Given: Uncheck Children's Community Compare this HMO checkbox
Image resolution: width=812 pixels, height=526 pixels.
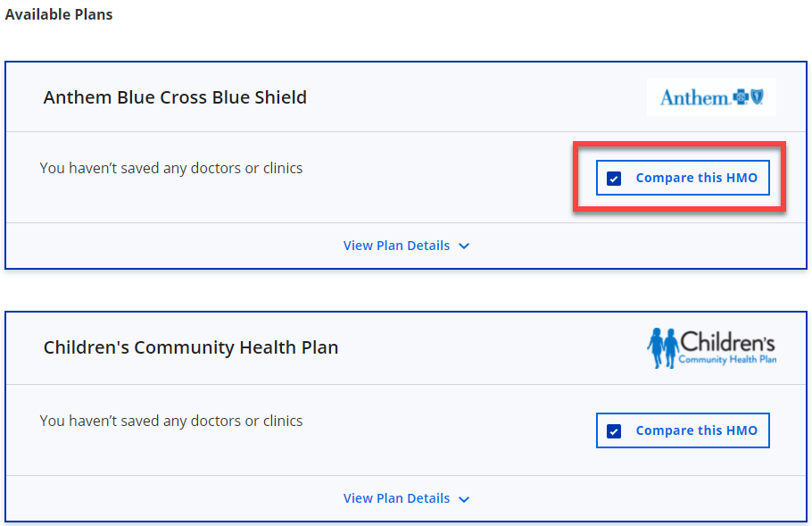Looking at the screenshot, I should tap(614, 431).
